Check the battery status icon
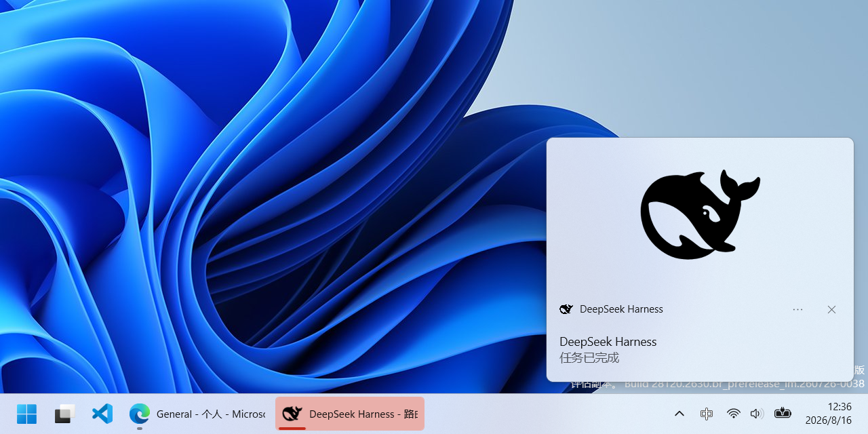Screen dimensions: 868x434 [x=783, y=412]
